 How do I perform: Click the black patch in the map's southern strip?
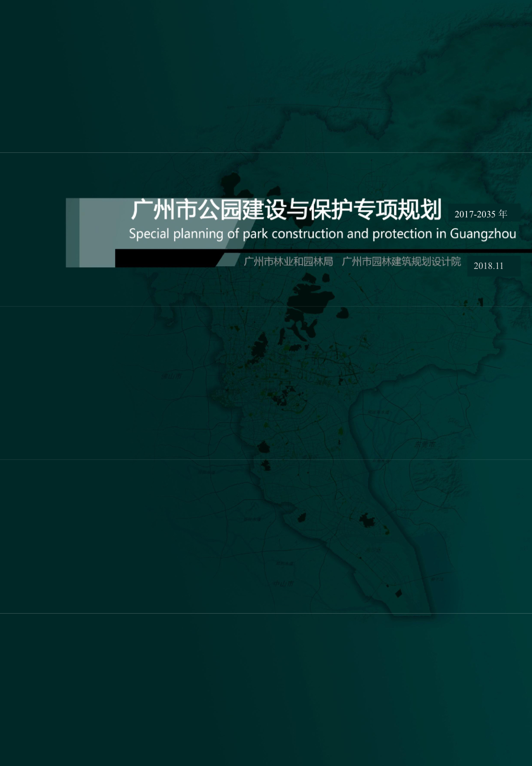click(x=368, y=521)
